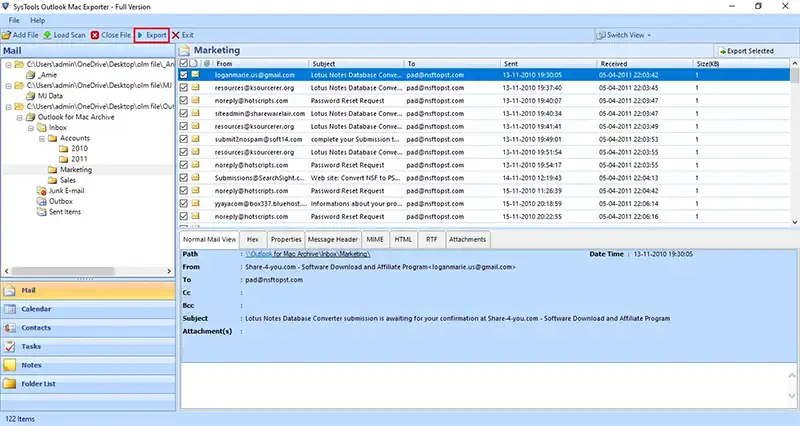The width and height of the screenshot is (800, 426).
Task: Click the Export toolbar button
Action: [x=152, y=35]
